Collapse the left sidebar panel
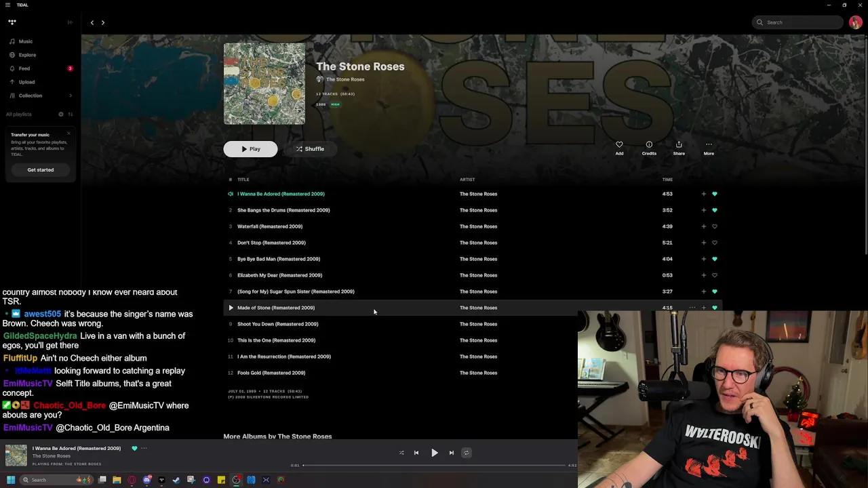Screen dimensions: 868x488 (70, 22)
